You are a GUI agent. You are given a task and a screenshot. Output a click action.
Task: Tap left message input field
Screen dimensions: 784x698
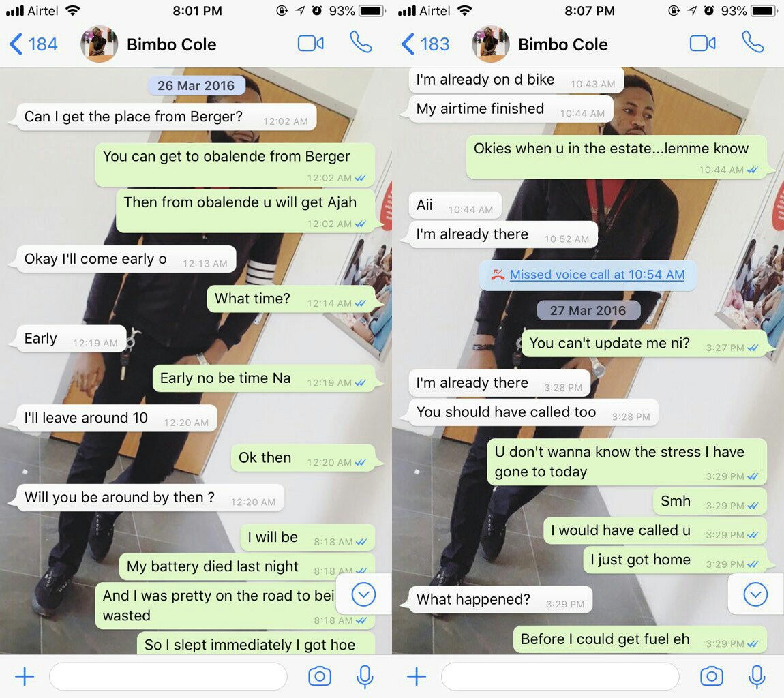click(x=168, y=676)
